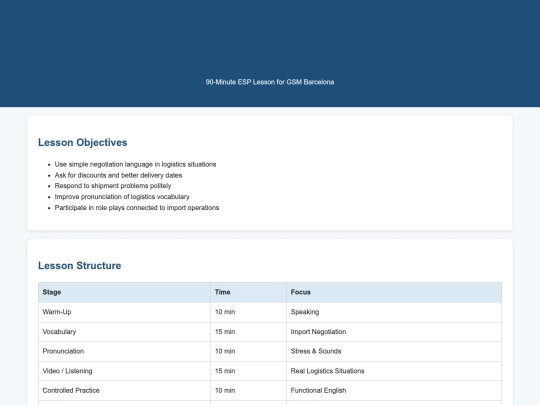
Task: Click the subtitle '90-Minute ESP Lesson for GSM Barcelona'
Action: pyautogui.click(x=270, y=82)
